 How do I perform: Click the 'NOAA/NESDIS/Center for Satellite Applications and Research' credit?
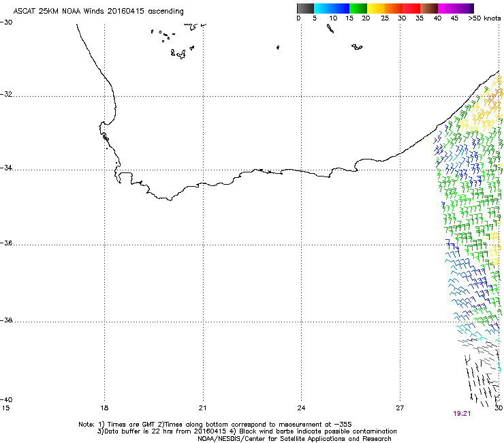click(x=294, y=439)
